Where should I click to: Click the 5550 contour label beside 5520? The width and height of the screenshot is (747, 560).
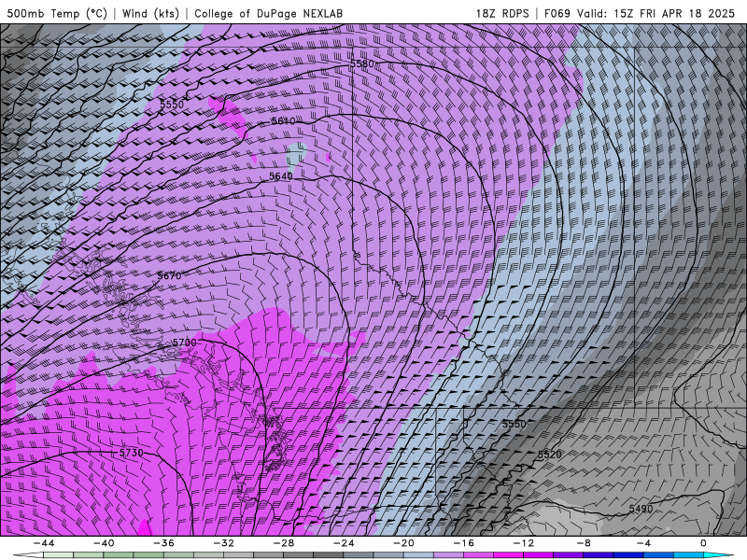click(514, 424)
